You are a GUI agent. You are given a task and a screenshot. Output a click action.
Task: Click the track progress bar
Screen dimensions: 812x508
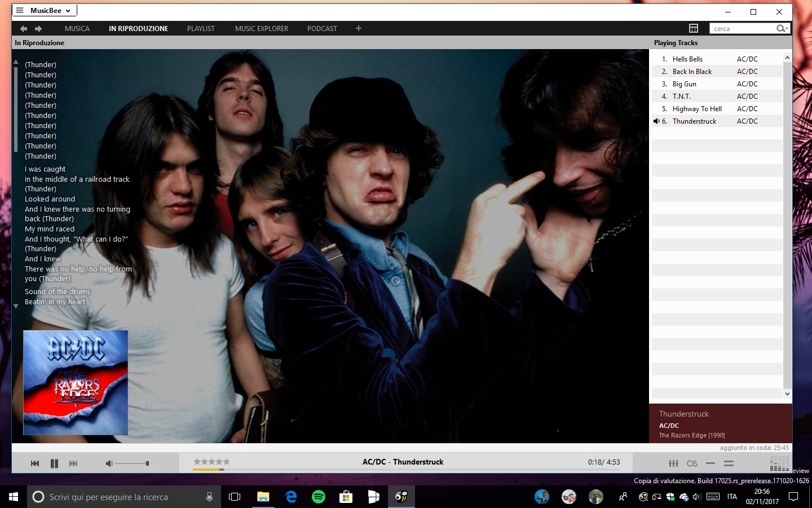[x=407, y=470]
